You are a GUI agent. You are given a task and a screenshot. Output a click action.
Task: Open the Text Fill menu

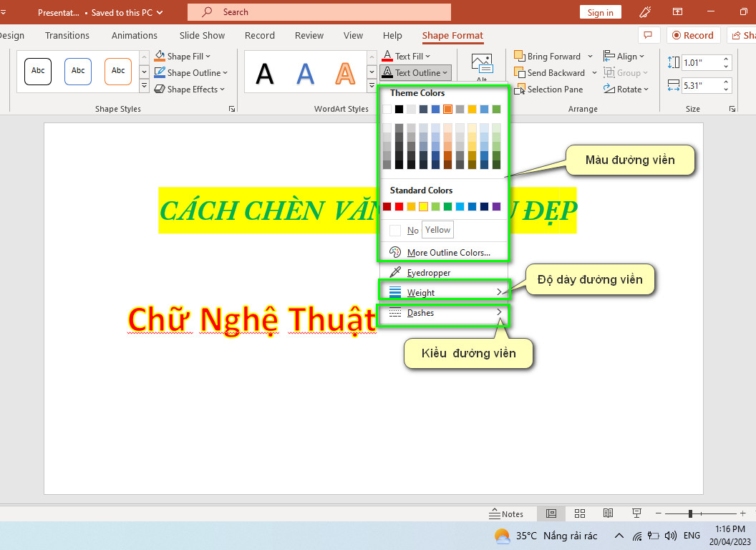pyautogui.click(x=406, y=56)
